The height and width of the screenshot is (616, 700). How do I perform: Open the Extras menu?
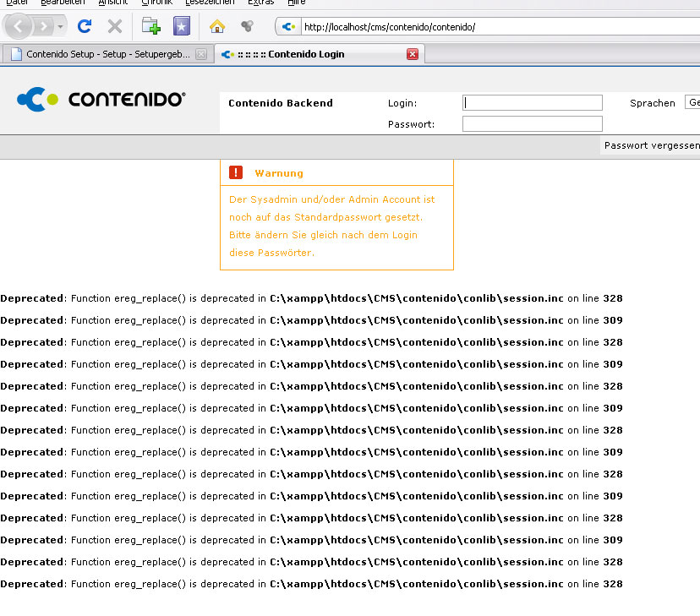coord(260,3)
